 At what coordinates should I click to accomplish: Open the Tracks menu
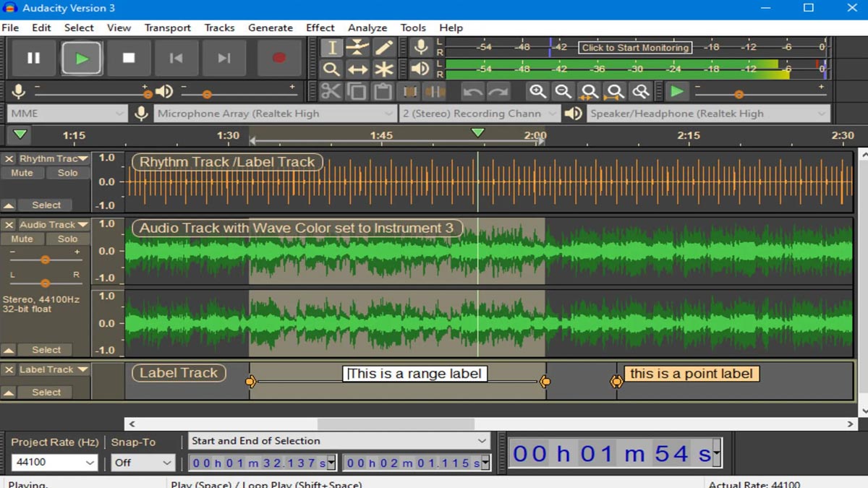click(219, 27)
